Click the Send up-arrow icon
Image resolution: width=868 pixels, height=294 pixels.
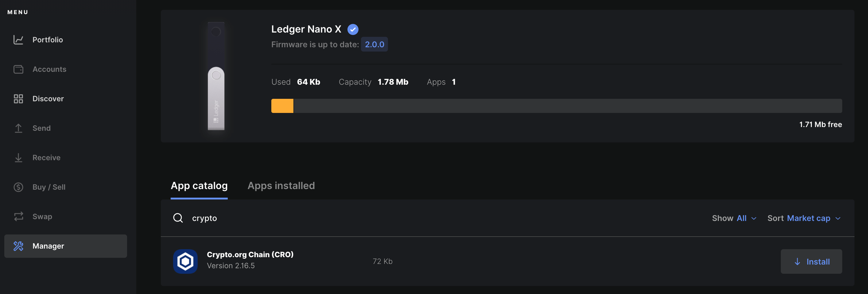18,128
